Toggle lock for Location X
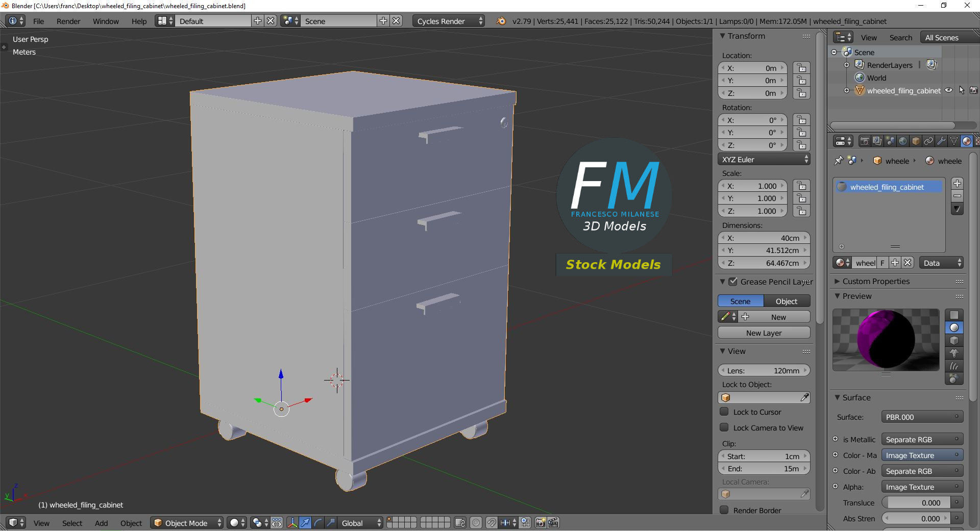The image size is (980, 531). point(801,68)
